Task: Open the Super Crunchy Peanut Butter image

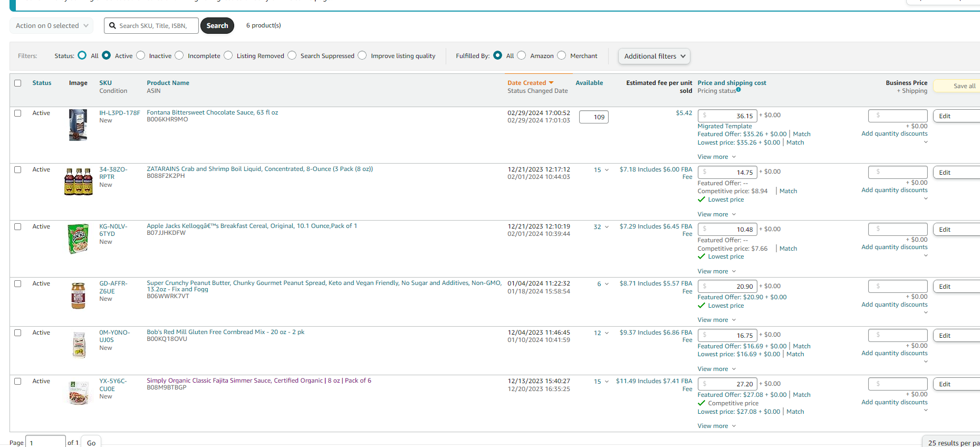Action: [x=78, y=296]
